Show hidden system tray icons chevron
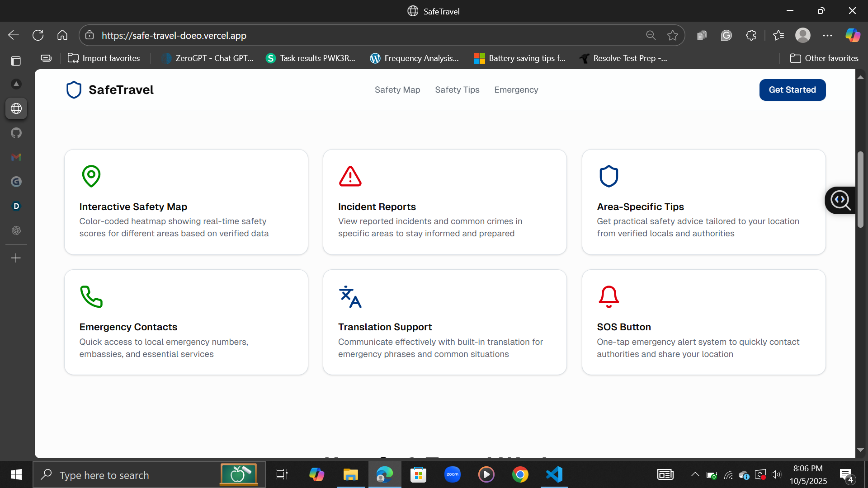This screenshot has height=488, width=868. point(695,474)
